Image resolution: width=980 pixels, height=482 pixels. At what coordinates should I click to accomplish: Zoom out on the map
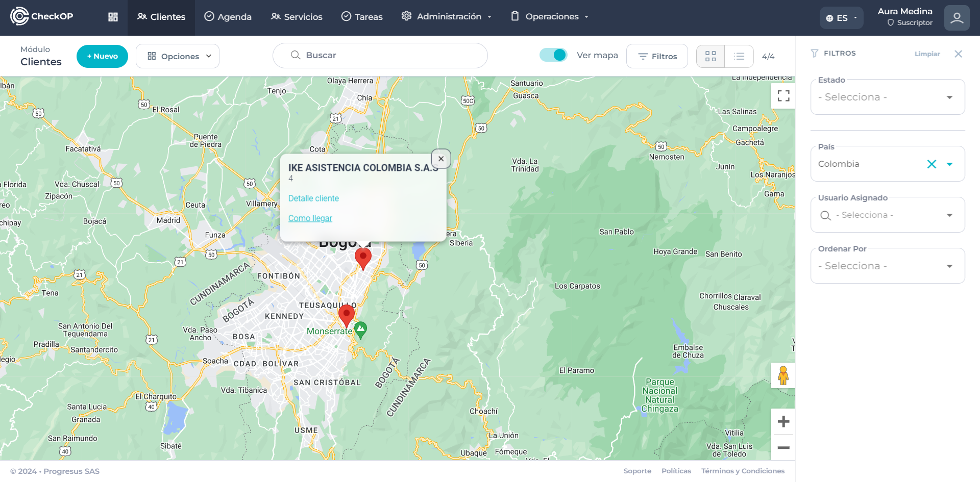click(x=783, y=447)
